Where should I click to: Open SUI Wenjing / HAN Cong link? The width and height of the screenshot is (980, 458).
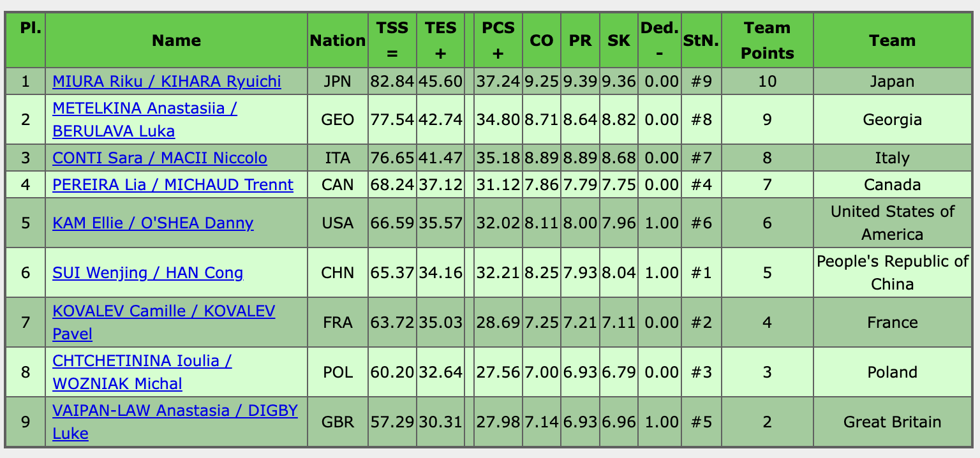147,273
